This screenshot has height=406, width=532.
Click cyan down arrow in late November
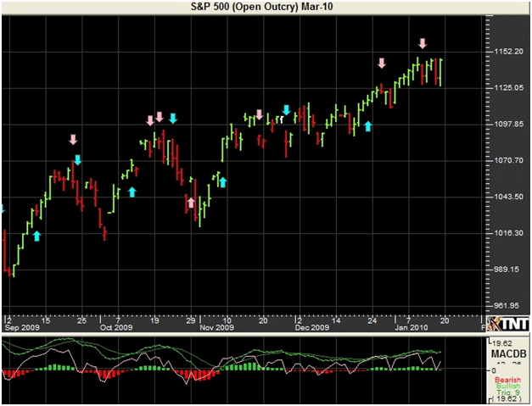point(286,110)
